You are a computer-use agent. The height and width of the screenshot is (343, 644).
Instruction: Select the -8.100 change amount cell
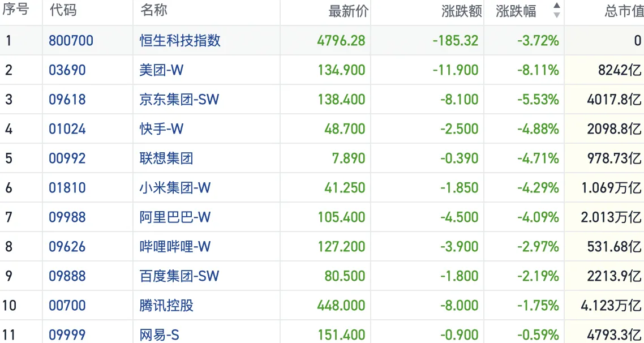(460, 100)
